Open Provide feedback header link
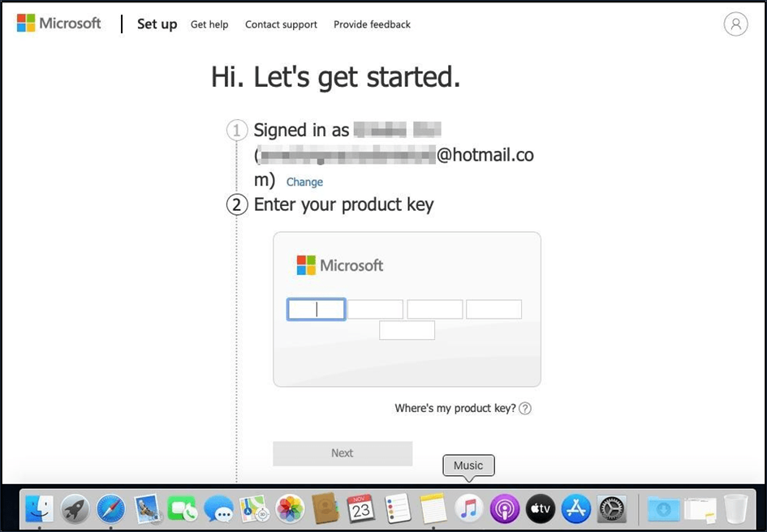Viewport: 767px width, 532px height. click(373, 24)
